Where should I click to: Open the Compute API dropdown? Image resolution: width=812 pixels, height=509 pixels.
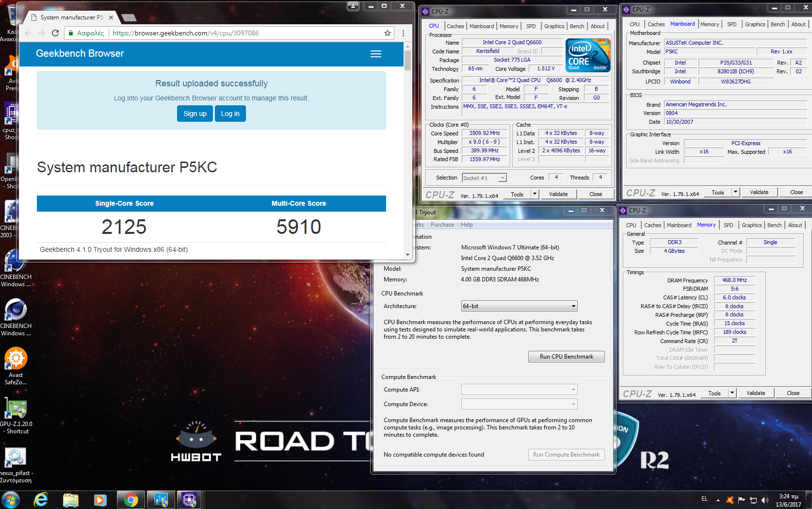519,390
